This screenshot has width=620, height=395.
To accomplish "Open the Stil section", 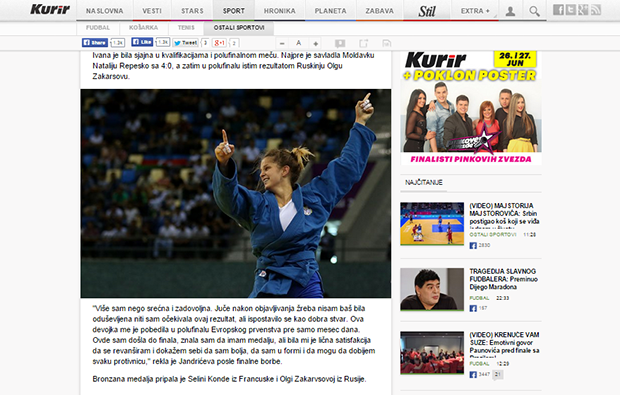I will (427, 11).
